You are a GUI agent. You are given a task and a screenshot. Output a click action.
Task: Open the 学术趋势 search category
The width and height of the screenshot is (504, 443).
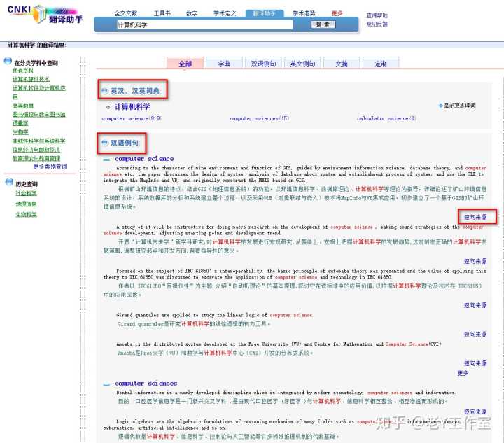click(x=304, y=13)
